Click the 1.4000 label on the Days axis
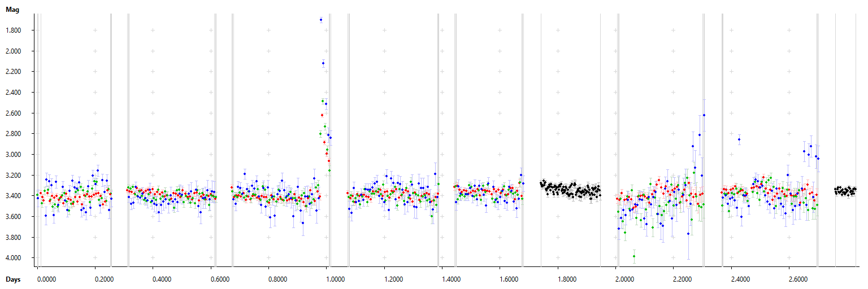The image size is (868, 289). (x=451, y=279)
